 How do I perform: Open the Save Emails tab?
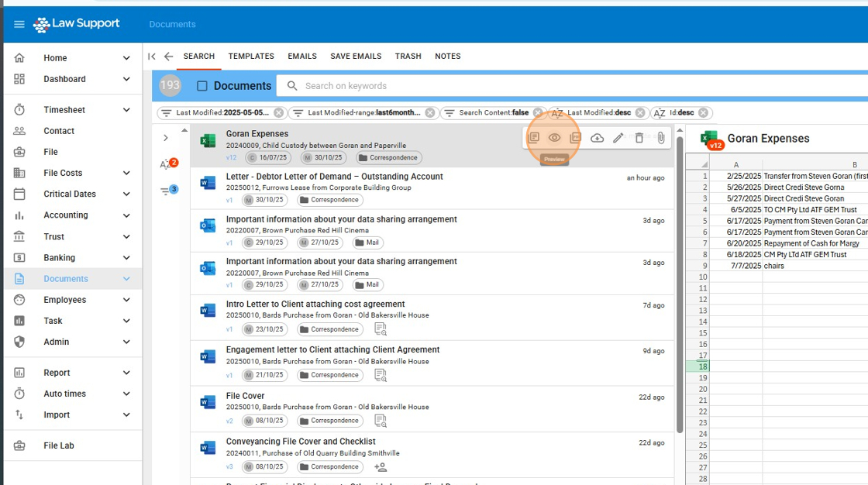356,57
